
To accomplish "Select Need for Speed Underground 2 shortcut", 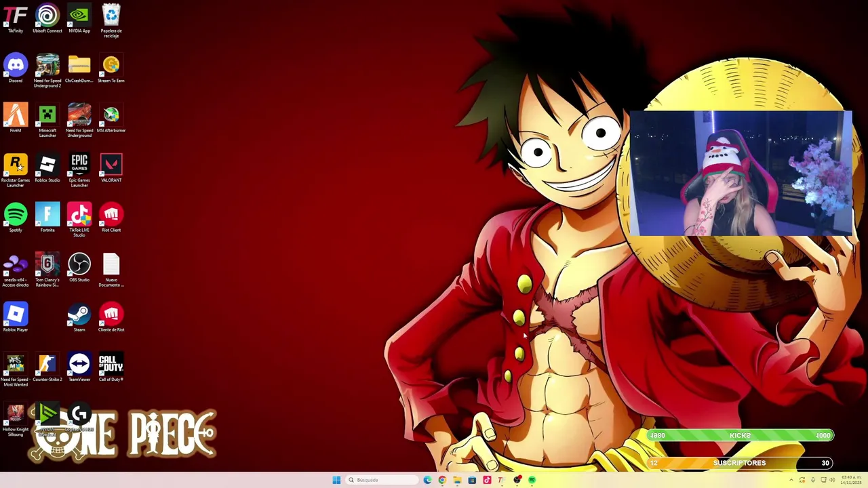I will point(47,70).
